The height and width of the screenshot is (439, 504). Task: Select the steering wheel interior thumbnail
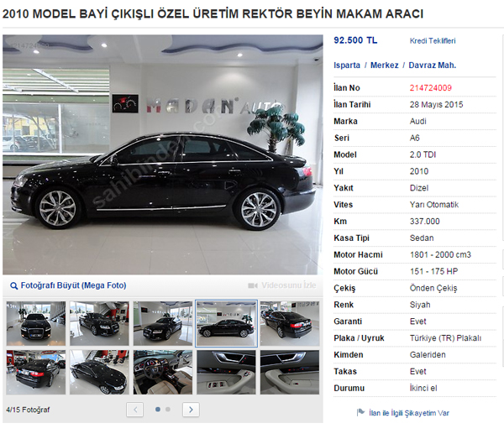pos(163,372)
